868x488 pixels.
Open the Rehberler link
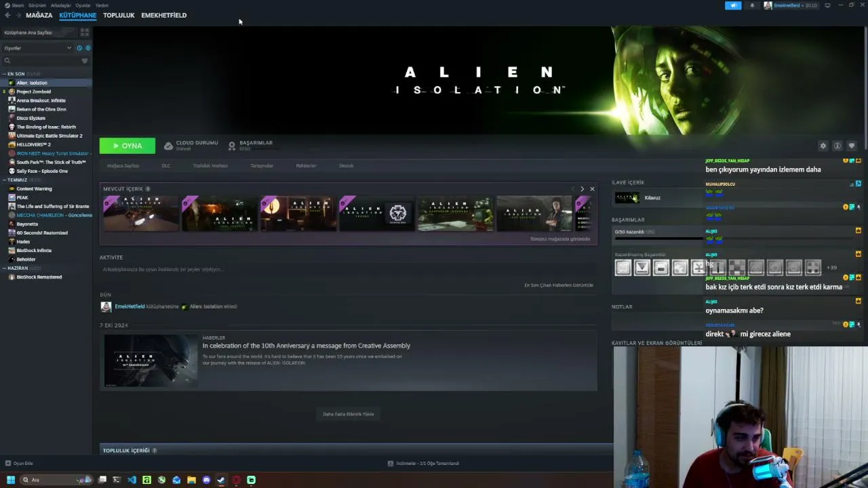[306, 165]
